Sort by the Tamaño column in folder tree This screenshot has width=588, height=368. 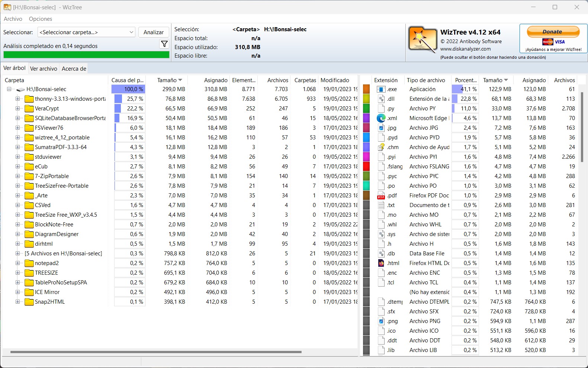click(167, 80)
